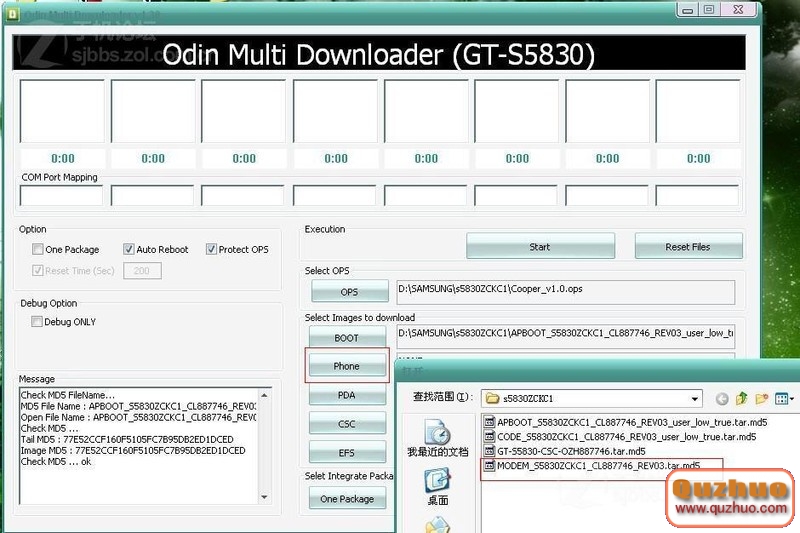Click 'Image MD5' line in Message log
Screen dimensions: 800x533
[x=133, y=450]
